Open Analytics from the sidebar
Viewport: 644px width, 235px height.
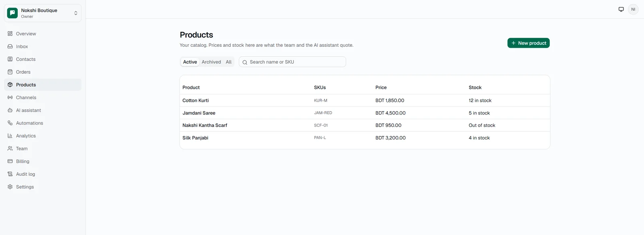[43, 136]
